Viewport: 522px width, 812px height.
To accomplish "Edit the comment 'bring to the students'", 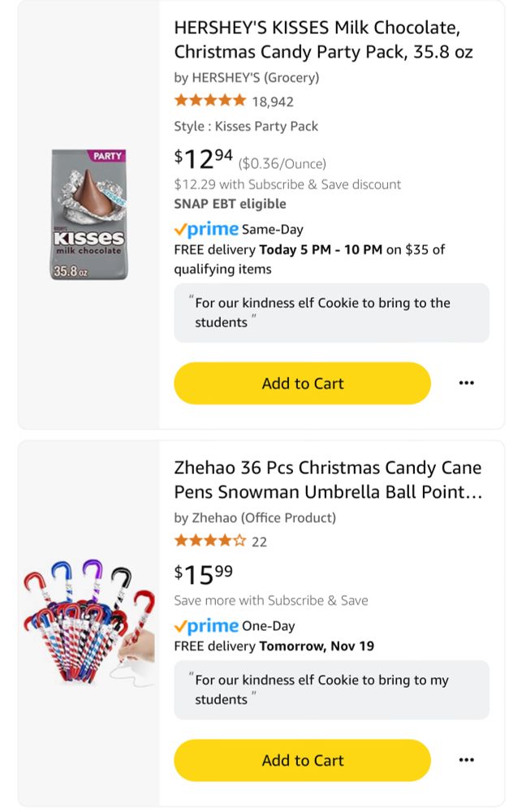I will point(331,313).
